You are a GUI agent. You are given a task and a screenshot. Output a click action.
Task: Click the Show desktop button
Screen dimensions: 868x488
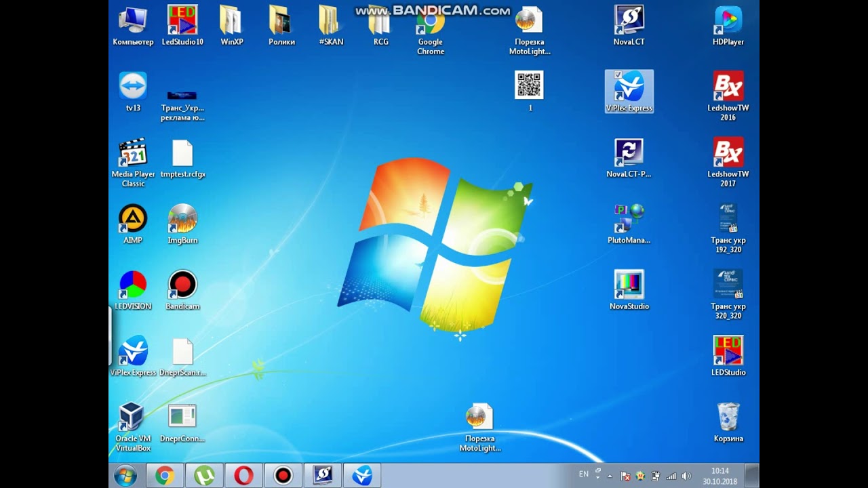pos(751,476)
